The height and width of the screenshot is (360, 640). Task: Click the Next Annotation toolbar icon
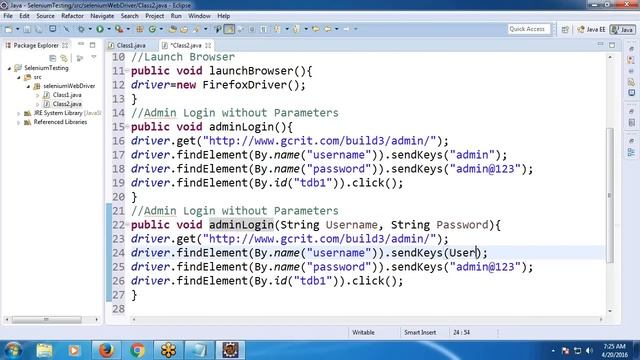pos(278,29)
